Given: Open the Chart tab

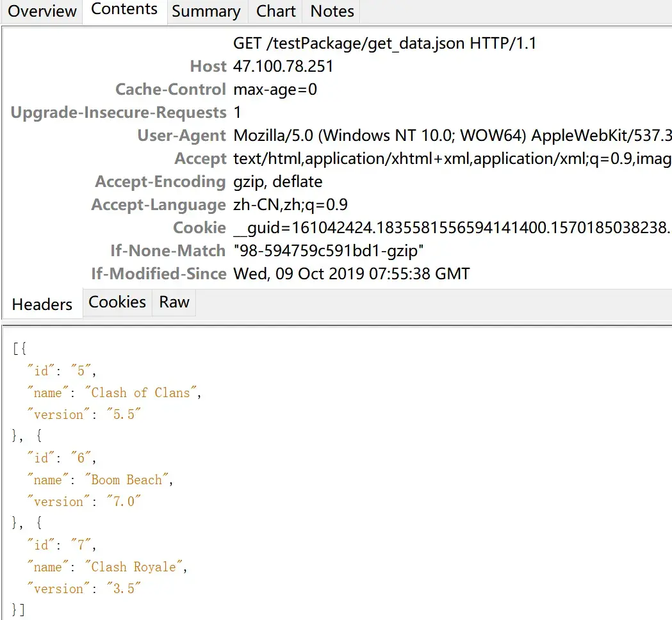Looking at the screenshot, I should 275,11.
